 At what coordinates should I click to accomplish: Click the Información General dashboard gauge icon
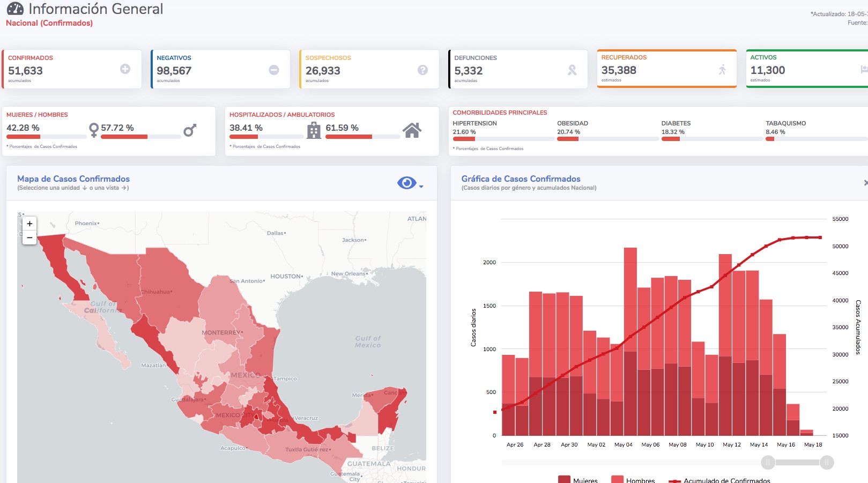point(15,9)
